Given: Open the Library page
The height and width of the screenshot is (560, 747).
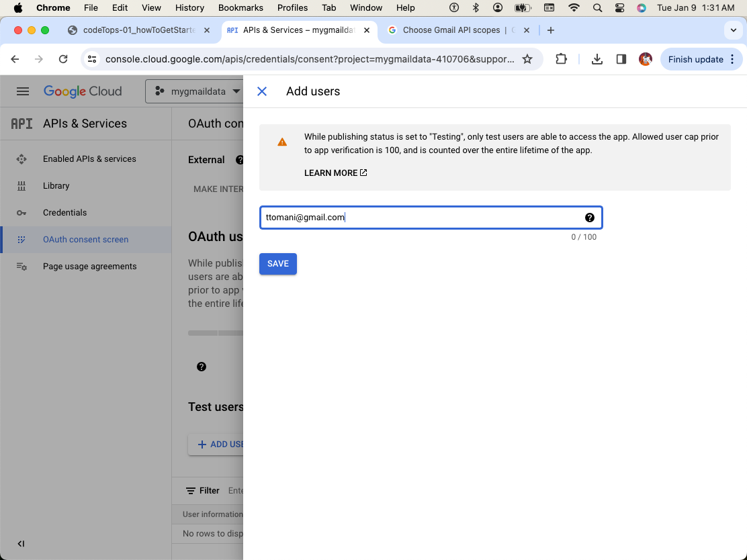Looking at the screenshot, I should coord(56,186).
